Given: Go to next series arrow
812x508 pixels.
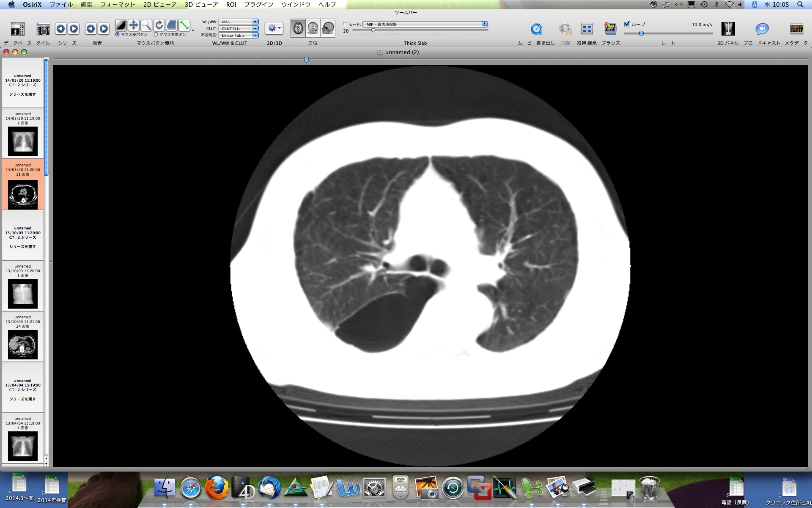Looking at the screenshot, I should tap(74, 29).
